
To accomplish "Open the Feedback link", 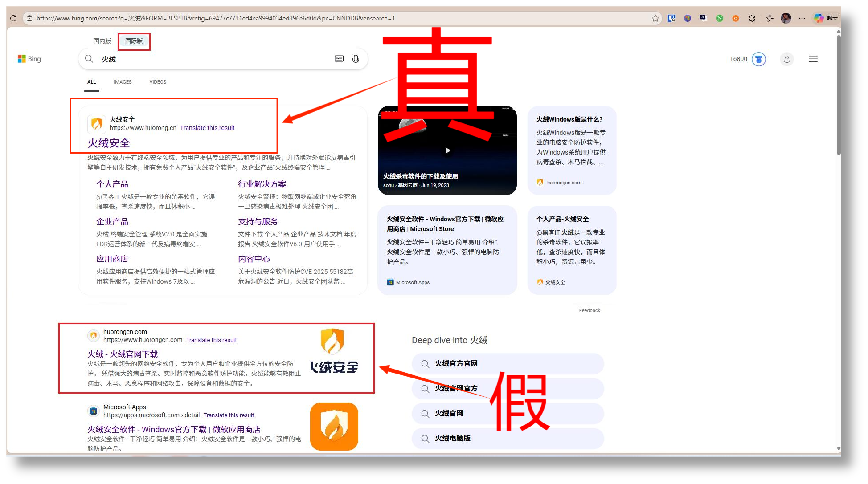I will pyautogui.click(x=589, y=310).
